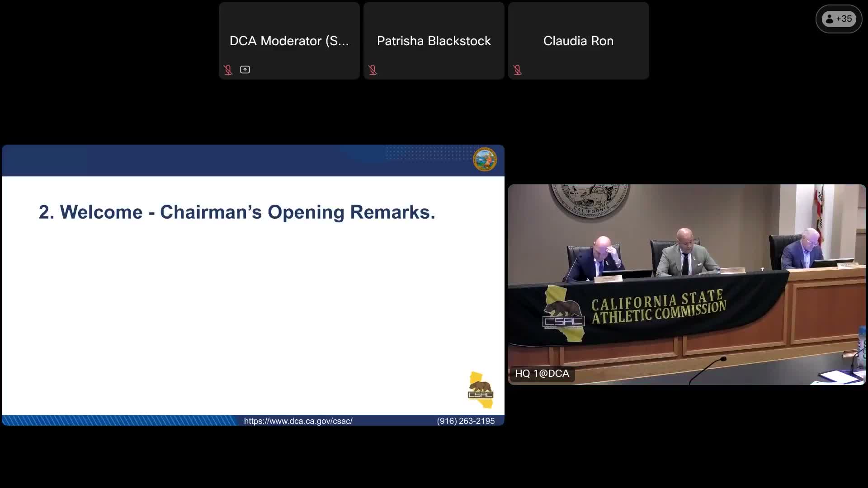Click the screen-sharing indicator icon on DCA Moderator tile

pos(245,70)
